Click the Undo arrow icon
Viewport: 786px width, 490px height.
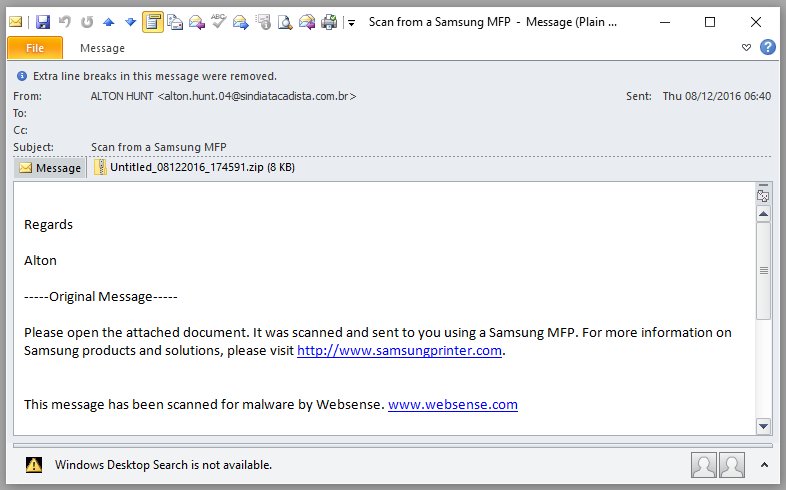(x=65, y=22)
